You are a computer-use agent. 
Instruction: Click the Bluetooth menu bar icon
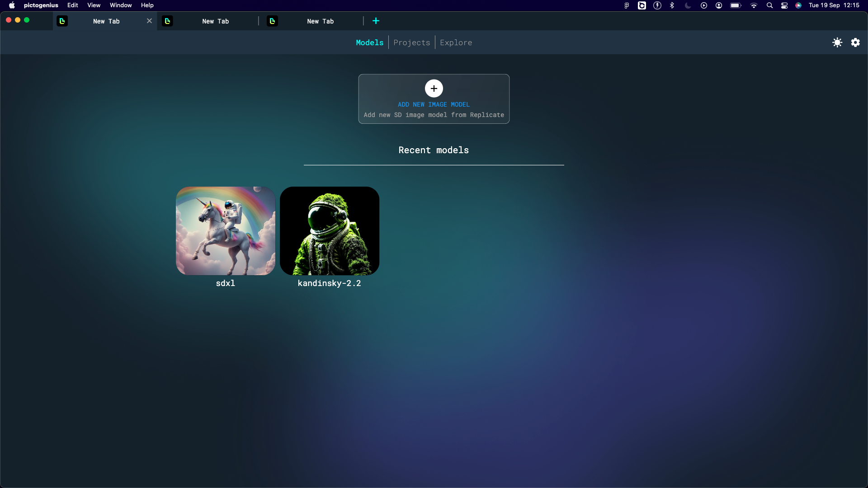672,5
